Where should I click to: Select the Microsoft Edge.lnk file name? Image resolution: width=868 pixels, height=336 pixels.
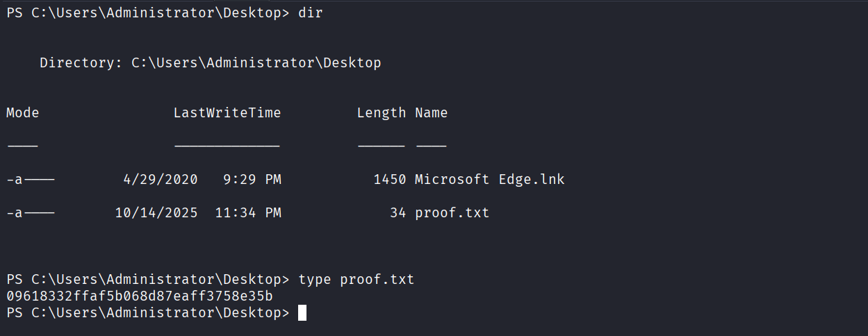click(x=489, y=179)
